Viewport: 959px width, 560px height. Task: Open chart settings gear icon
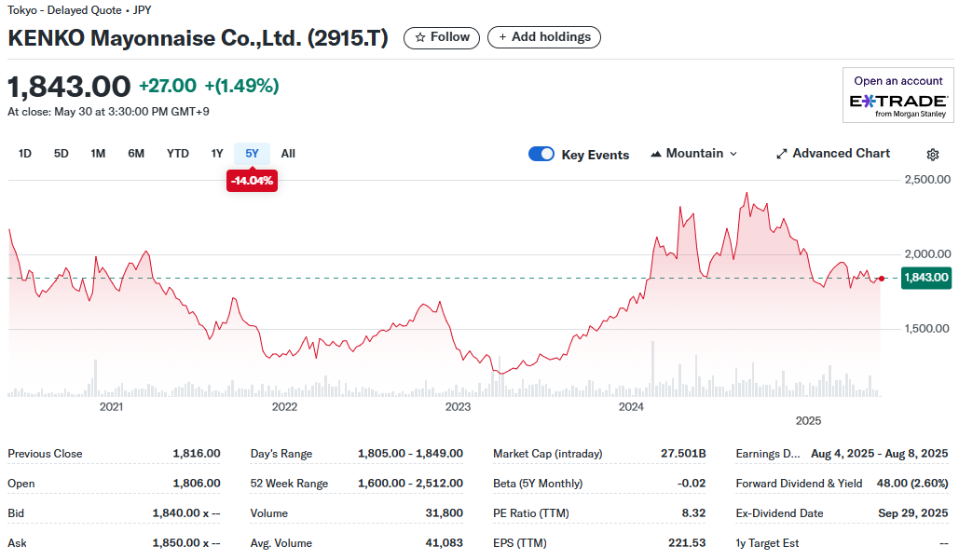tap(933, 155)
